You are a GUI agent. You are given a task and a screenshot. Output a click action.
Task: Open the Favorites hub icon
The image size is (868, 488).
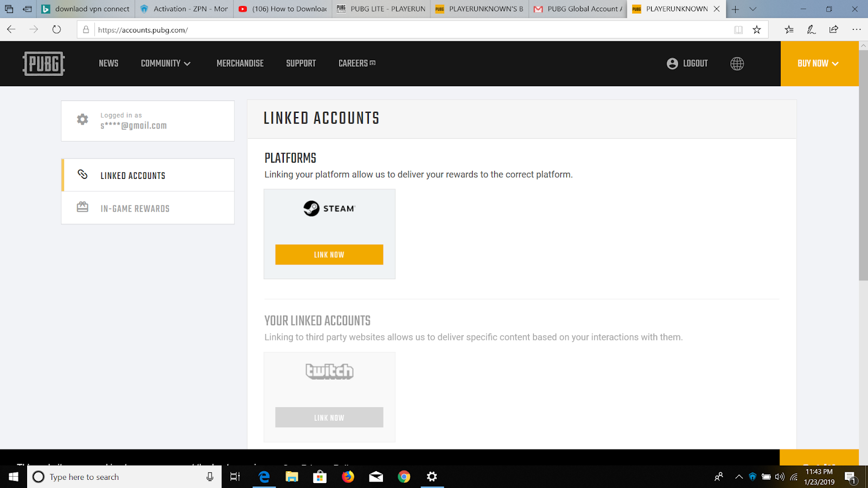(x=789, y=30)
